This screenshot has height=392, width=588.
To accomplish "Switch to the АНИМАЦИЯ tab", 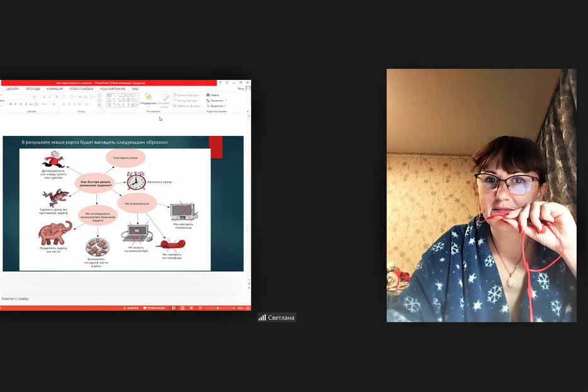I will [x=55, y=89].
